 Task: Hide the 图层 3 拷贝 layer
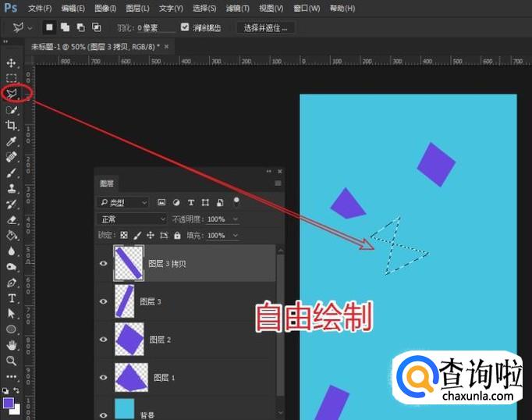pyautogui.click(x=103, y=264)
